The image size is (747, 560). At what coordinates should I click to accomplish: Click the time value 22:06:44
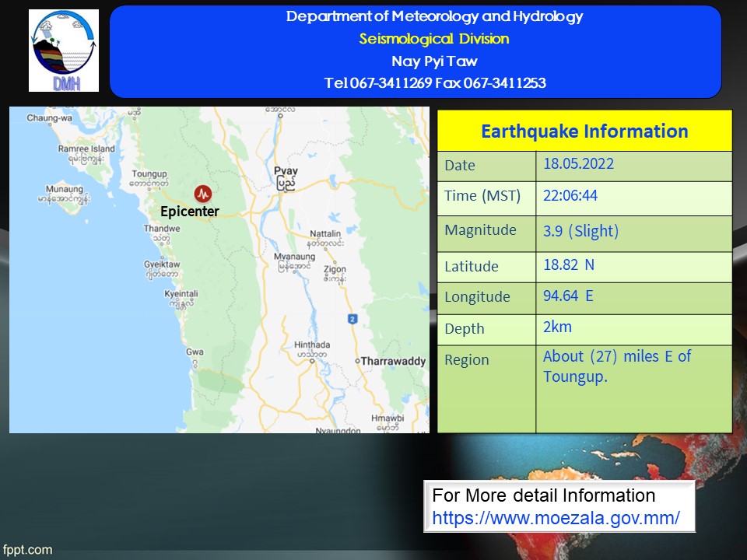coord(570,196)
